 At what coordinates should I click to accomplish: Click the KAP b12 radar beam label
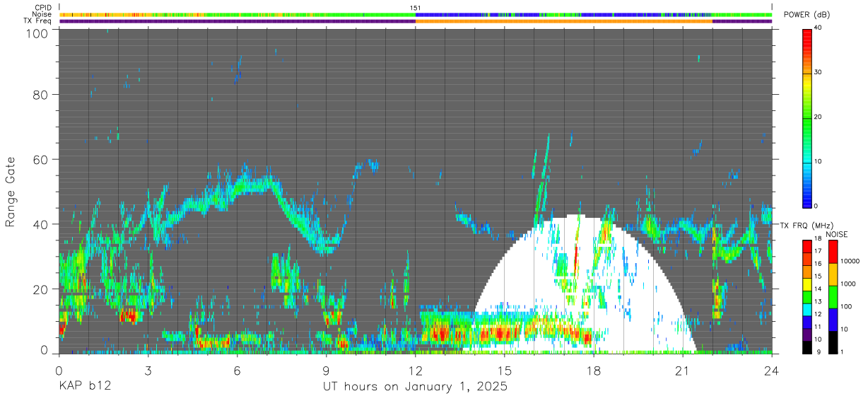coord(85,387)
